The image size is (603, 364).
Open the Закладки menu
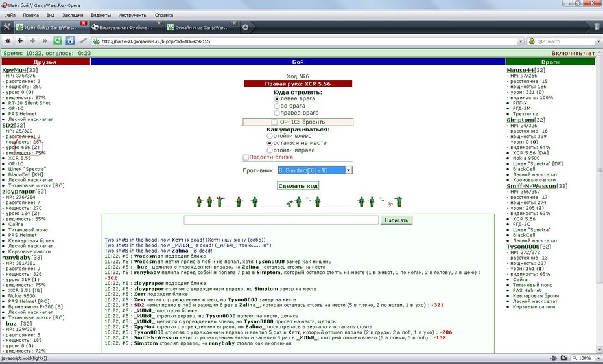pos(73,15)
